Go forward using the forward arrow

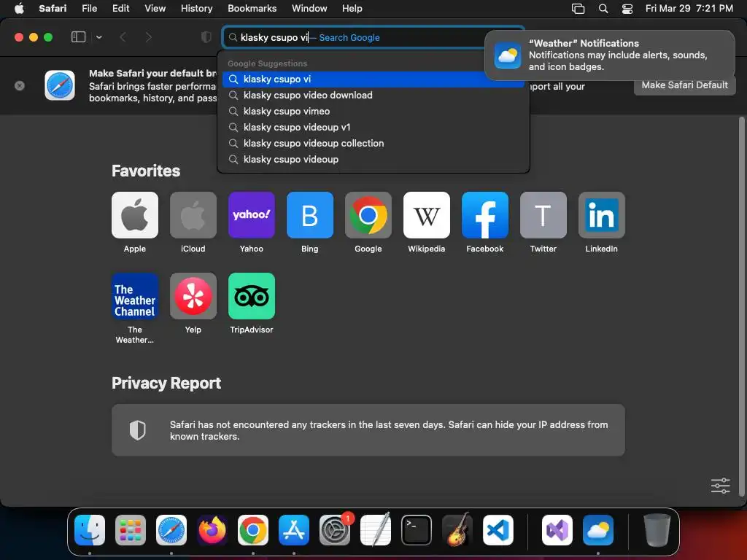coord(148,37)
